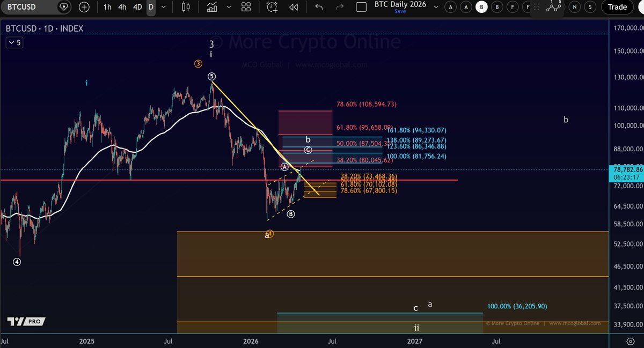Start bar replay with the rewind icon

(x=293, y=7)
